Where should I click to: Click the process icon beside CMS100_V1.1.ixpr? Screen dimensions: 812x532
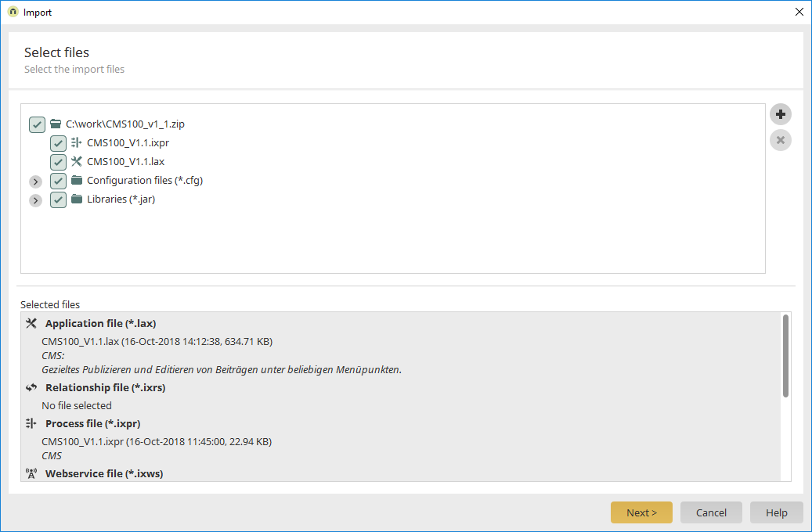pos(77,143)
